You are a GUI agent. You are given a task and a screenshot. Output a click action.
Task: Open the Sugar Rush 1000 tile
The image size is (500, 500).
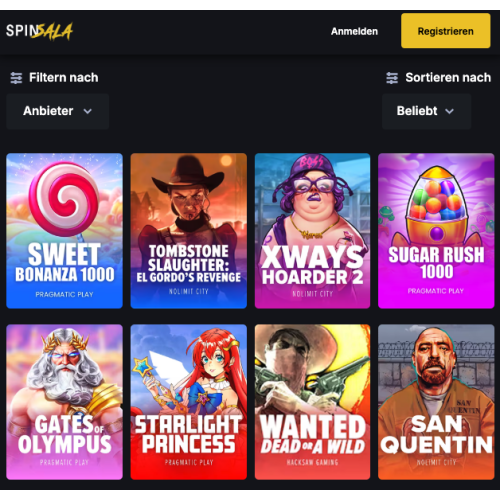[x=436, y=231]
